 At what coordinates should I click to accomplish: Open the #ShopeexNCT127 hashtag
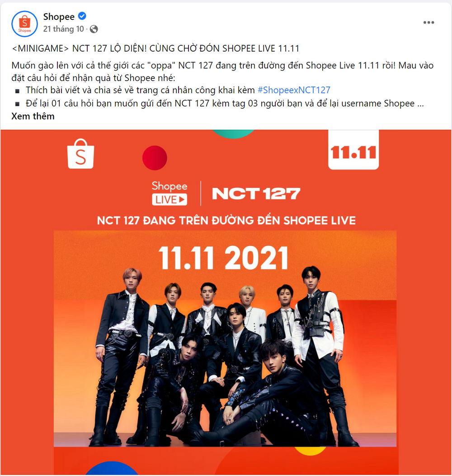tap(294, 90)
